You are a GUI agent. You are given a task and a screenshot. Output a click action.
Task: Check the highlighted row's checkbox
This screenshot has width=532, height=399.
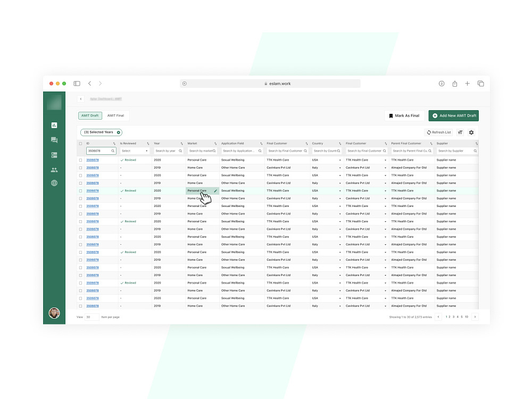(x=81, y=190)
